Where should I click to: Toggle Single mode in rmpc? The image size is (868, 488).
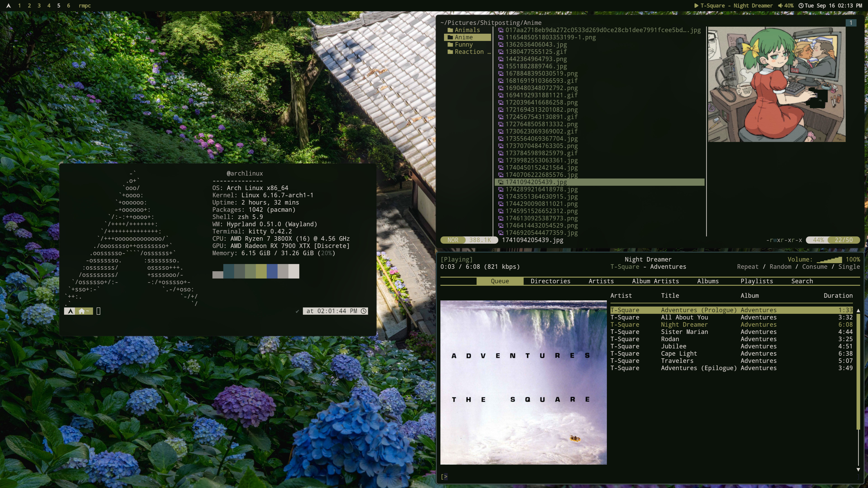(x=849, y=267)
